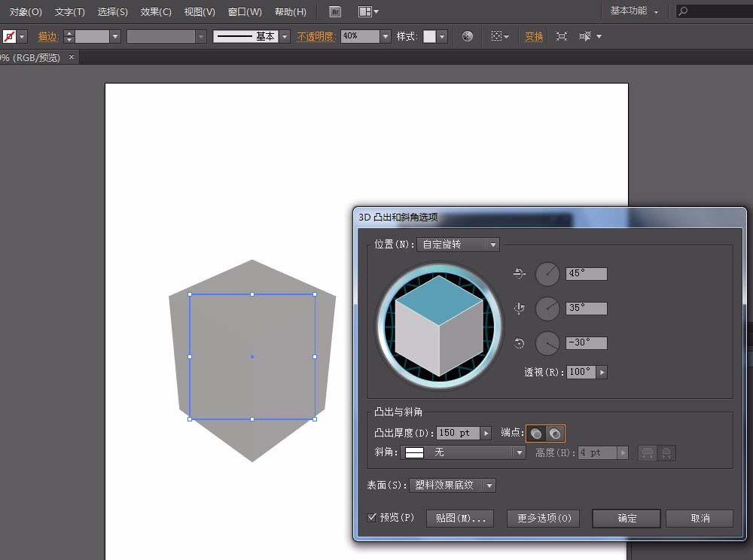Open the 透视 perspective slider arrow

point(602,372)
